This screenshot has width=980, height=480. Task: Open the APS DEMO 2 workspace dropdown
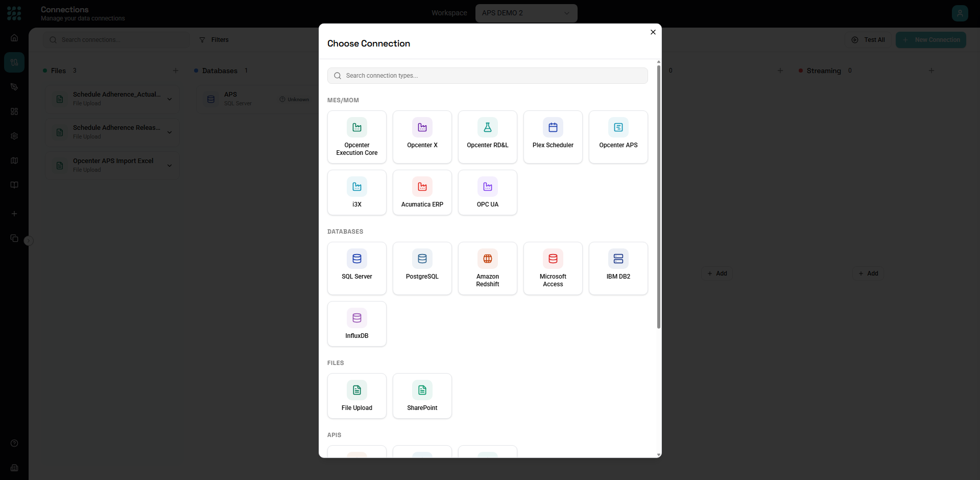pos(526,13)
